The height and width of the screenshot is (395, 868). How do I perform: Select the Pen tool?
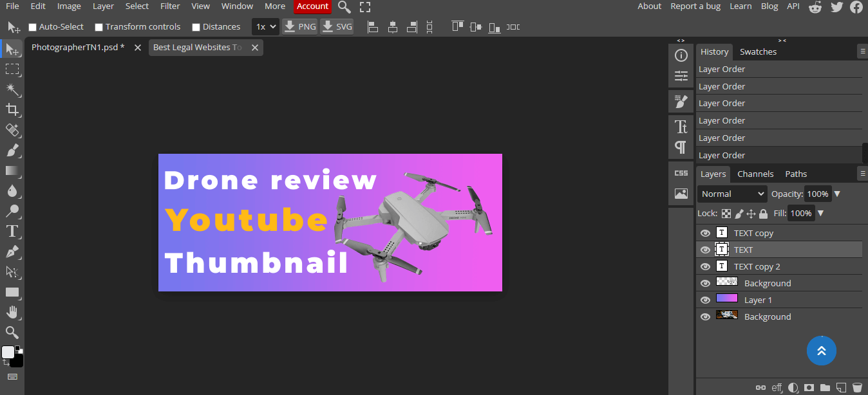pyautogui.click(x=12, y=251)
